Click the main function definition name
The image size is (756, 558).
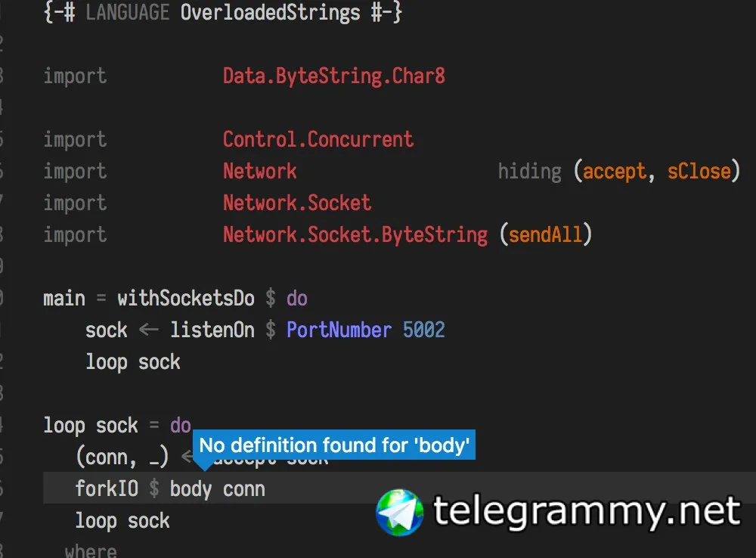click(x=64, y=298)
